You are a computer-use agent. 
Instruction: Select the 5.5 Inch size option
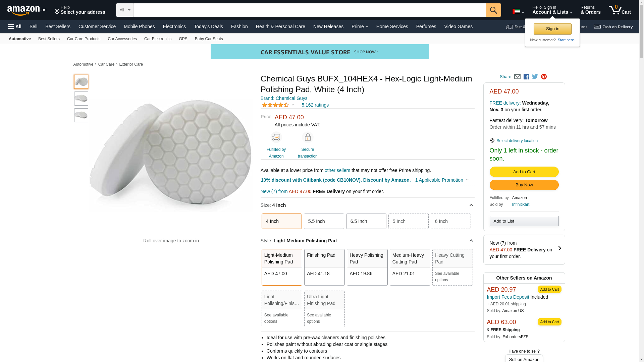[x=324, y=221]
